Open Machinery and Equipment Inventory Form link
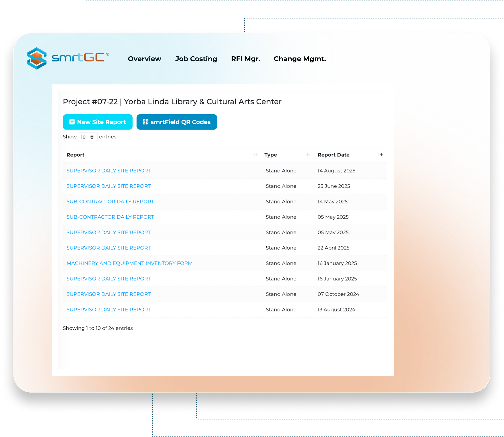 [x=129, y=263]
